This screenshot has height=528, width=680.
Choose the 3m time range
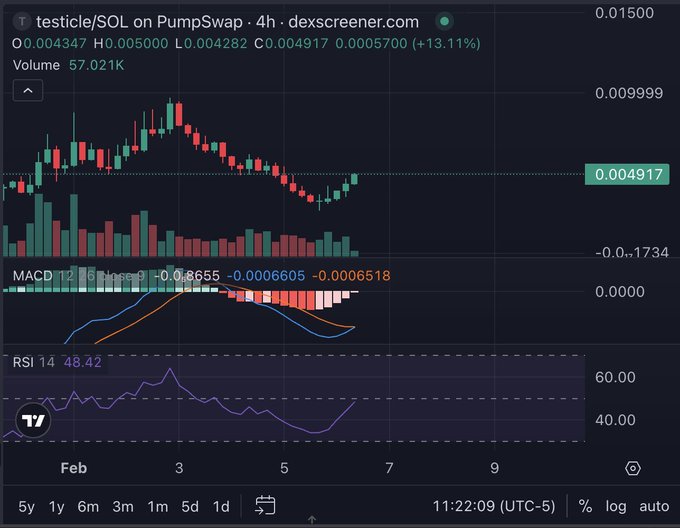122,506
